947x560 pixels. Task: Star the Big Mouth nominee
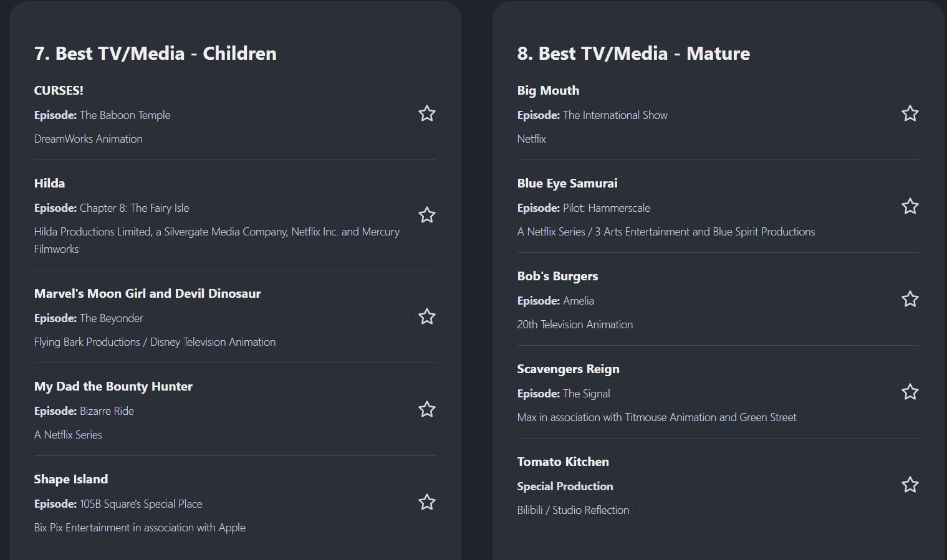click(910, 113)
